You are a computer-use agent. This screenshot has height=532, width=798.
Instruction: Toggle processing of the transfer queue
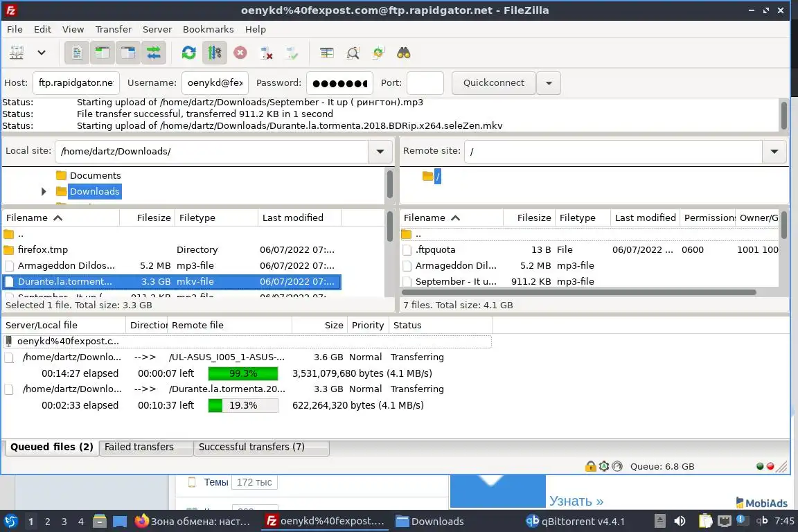tap(214, 53)
